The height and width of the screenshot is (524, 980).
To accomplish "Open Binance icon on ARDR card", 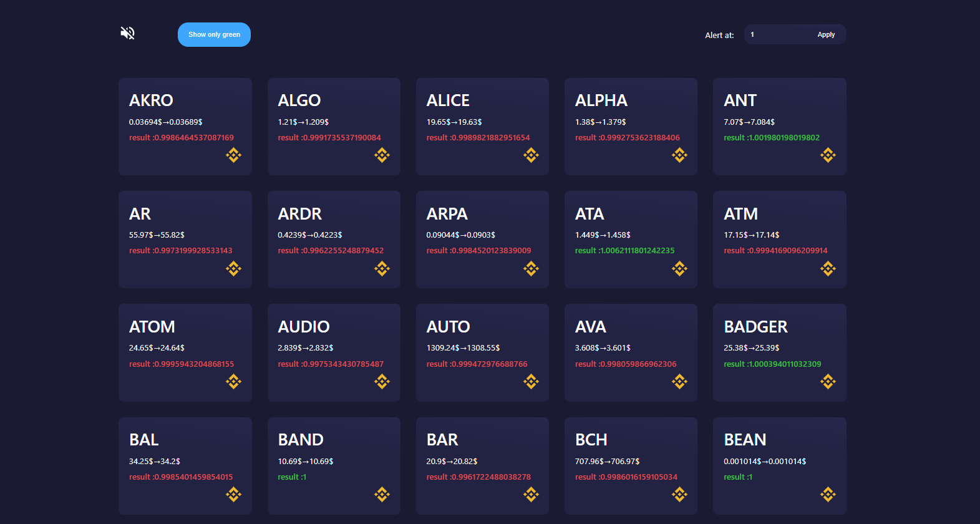I will coord(382,269).
